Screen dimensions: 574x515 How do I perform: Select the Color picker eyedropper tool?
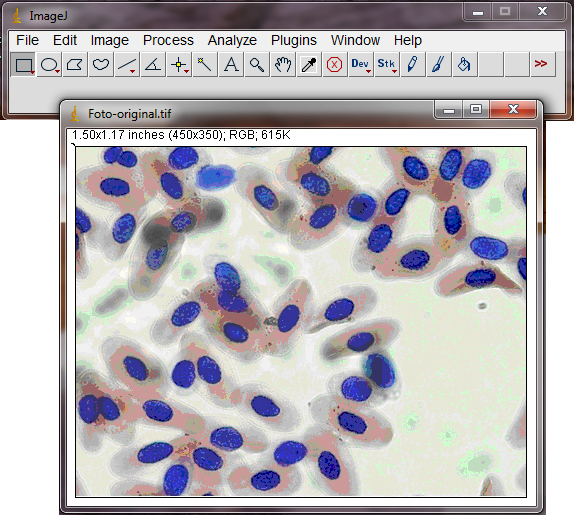[x=309, y=65]
